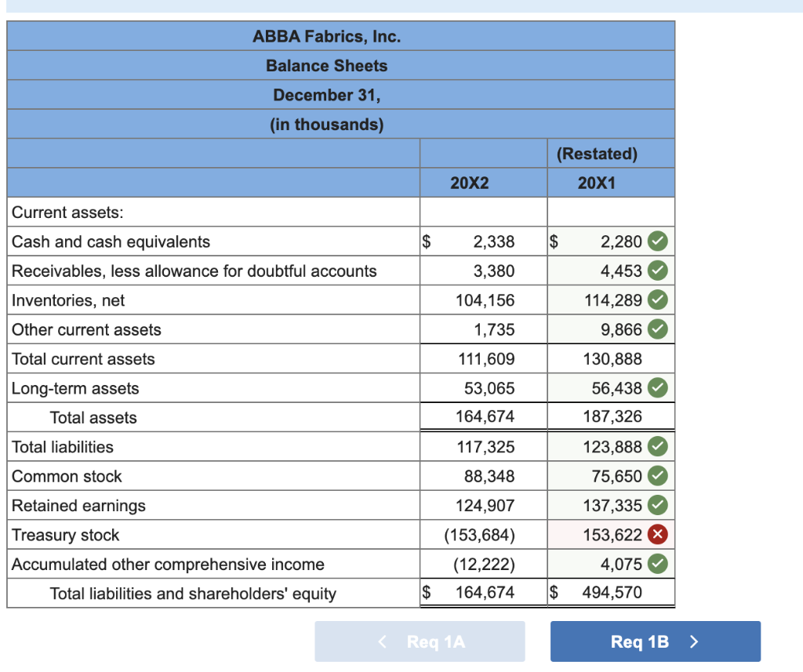Click the green checkmark beside 2,280 cash

[658, 242]
